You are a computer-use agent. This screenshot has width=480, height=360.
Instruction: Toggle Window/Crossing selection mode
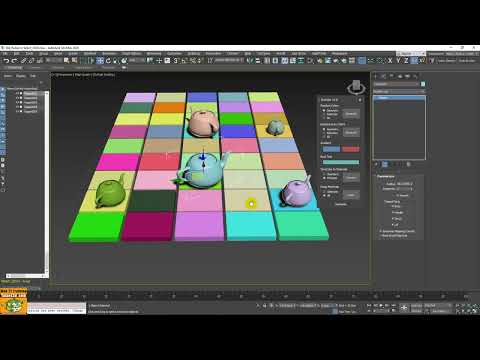click(x=91, y=61)
